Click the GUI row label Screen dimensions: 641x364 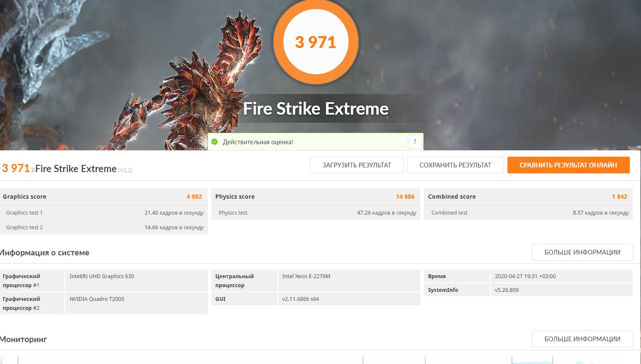[x=220, y=299]
